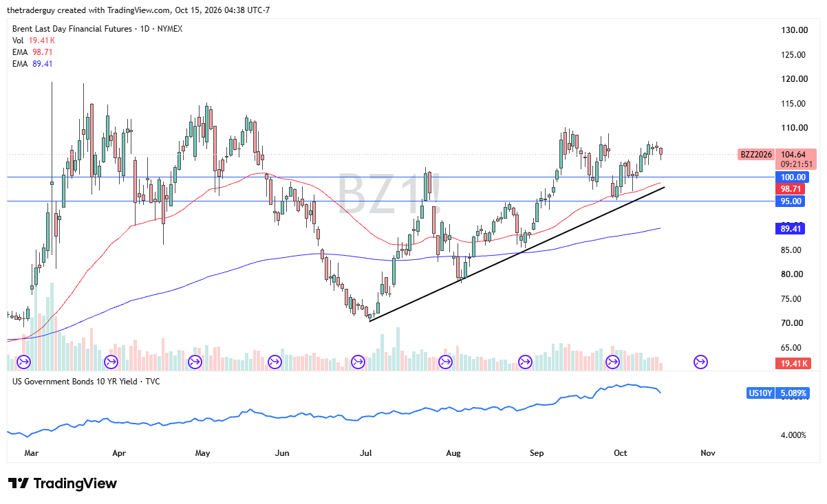Click the Jun label on time axis
The image size is (827, 504).
coord(282,453)
